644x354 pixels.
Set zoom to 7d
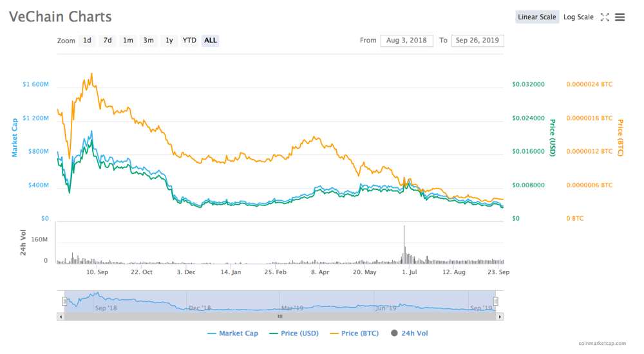pos(108,41)
